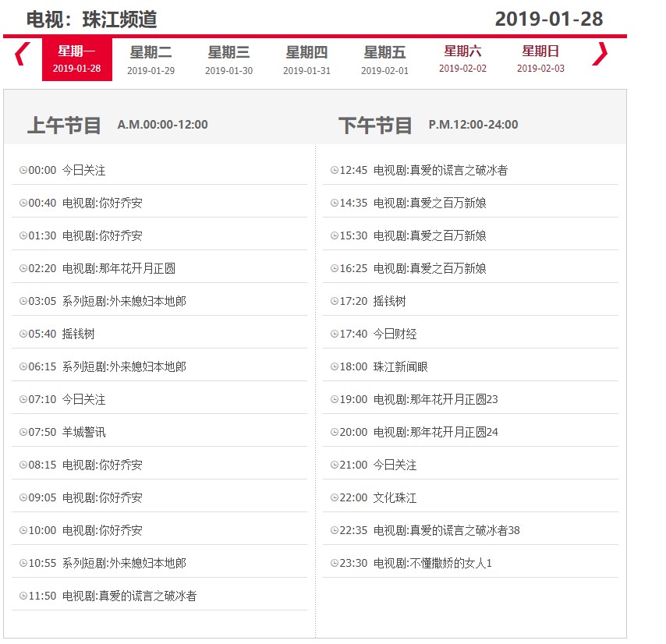Click the clock icon beside 03:05
This screenshot has height=644, width=666.
[23, 301]
